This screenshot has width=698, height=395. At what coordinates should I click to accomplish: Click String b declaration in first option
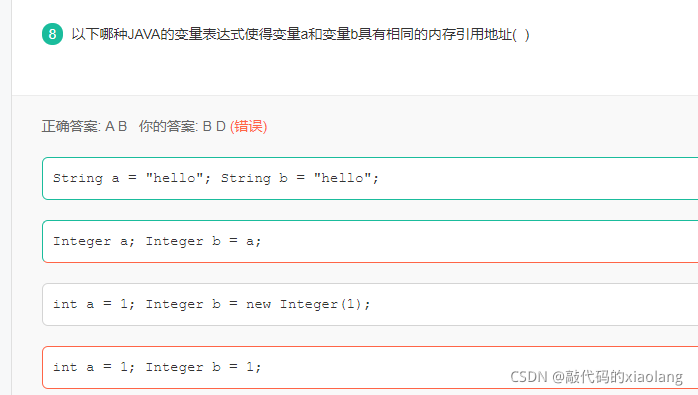tap(254, 178)
